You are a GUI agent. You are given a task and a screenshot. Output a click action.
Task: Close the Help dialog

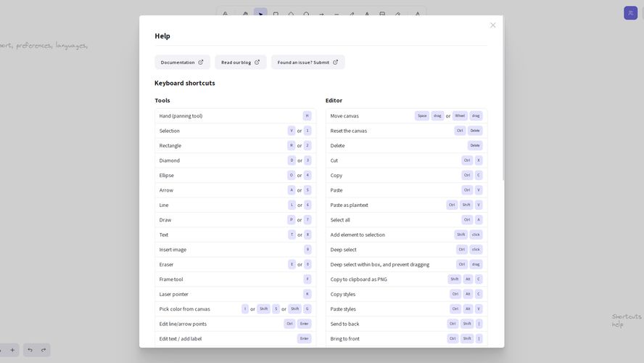(492, 25)
